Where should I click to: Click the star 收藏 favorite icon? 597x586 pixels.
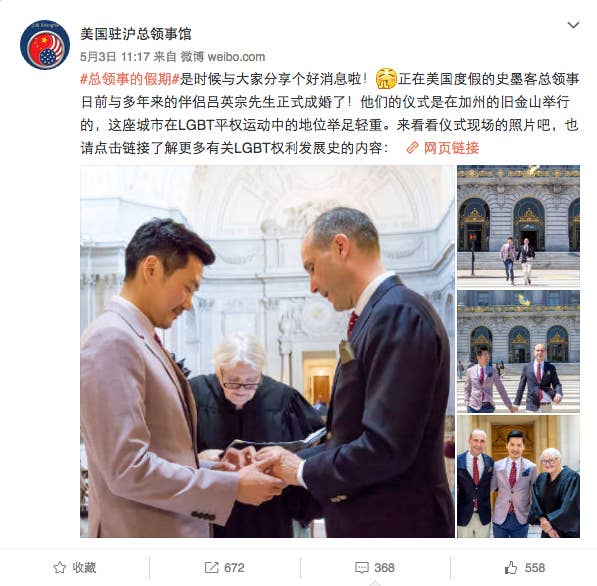pyautogui.click(x=59, y=568)
